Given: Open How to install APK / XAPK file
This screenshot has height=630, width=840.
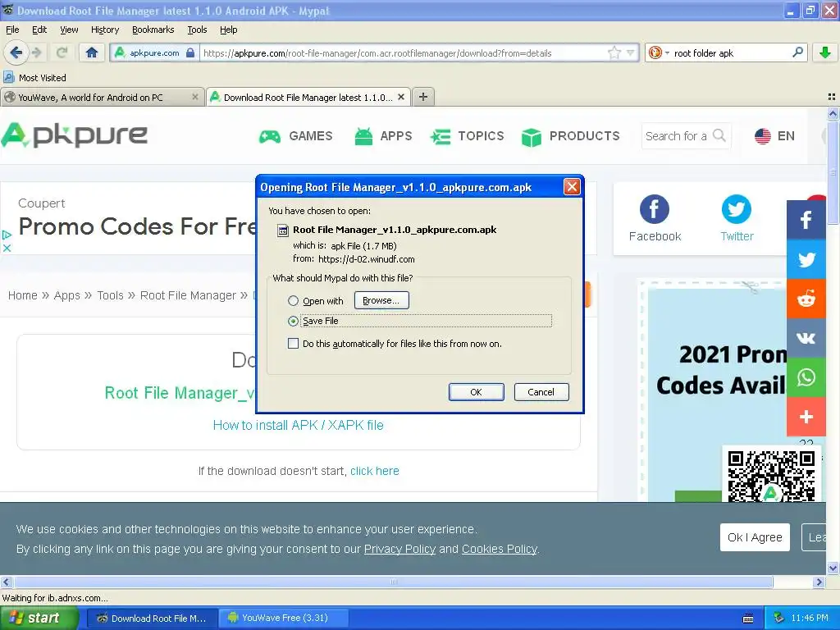Looking at the screenshot, I should coord(299,425).
